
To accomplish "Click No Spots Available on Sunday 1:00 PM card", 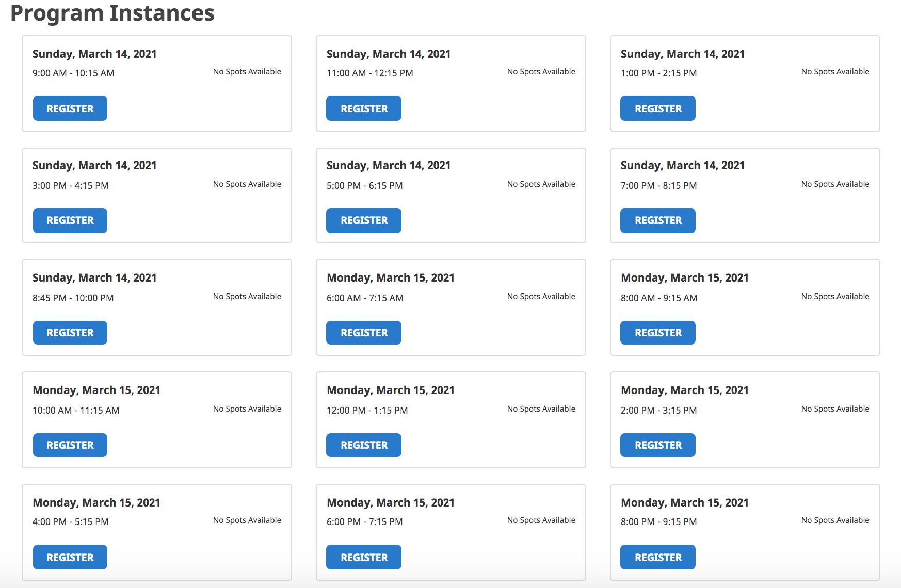I will 835,72.
